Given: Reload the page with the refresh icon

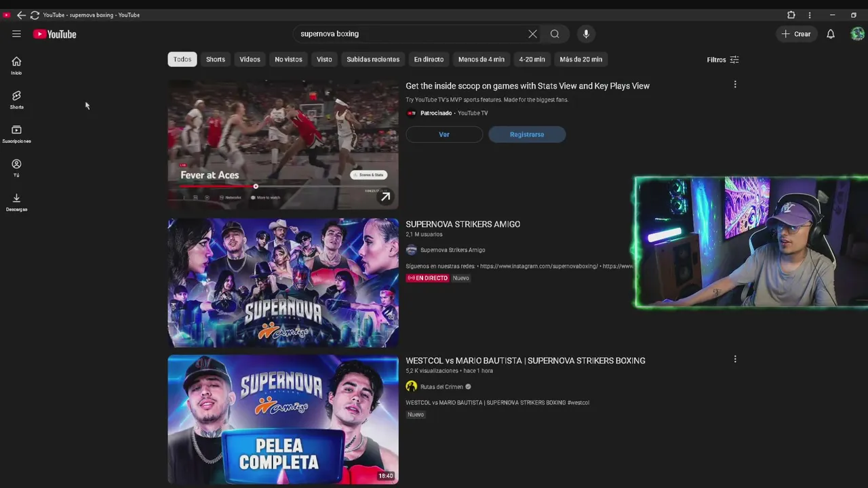Looking at the screenshot, I should click(x=35, y=15).
